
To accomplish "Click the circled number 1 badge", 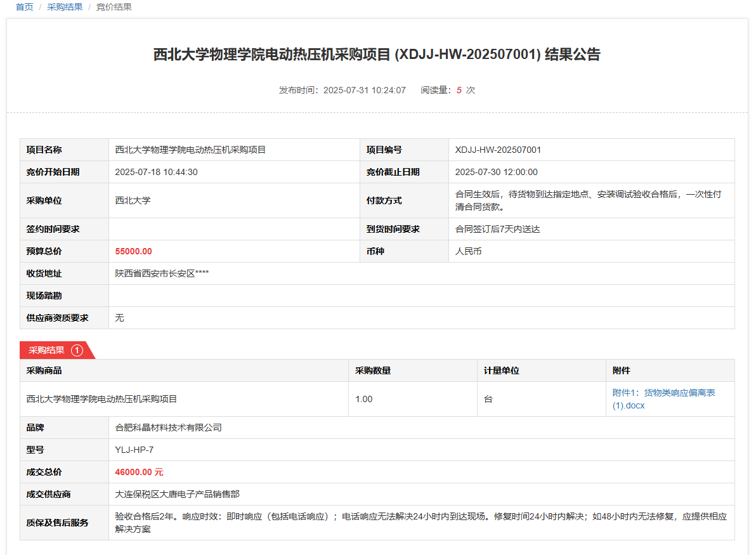I will (77, 350).
